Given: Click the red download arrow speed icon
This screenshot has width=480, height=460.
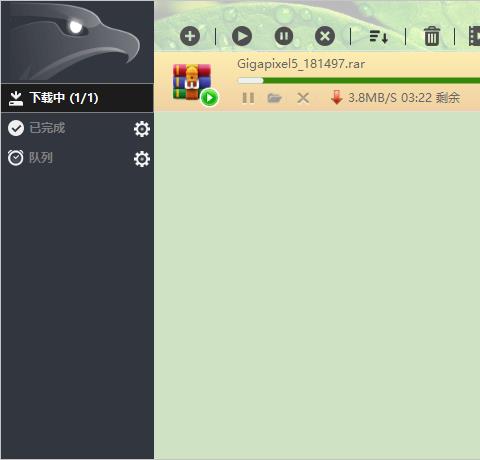Looking at the screenshot, I should (337, 98).
